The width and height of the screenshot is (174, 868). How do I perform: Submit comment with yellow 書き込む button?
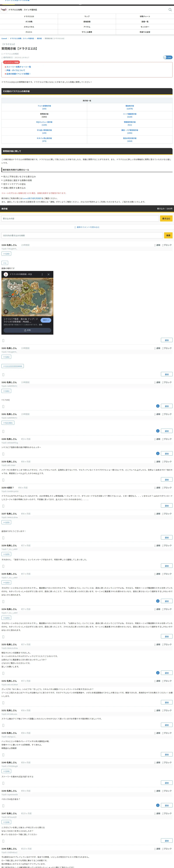(x=166, y=218)
